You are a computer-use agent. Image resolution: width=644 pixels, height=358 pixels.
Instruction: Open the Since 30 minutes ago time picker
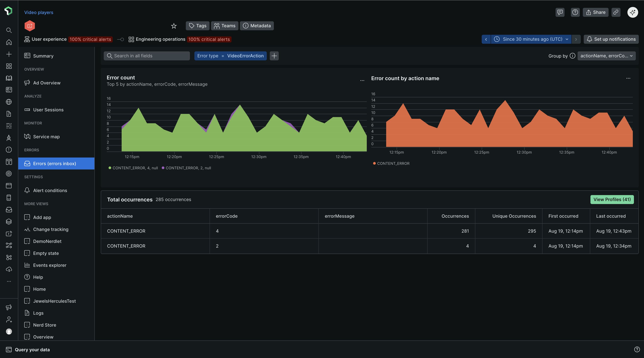[531, 39]
